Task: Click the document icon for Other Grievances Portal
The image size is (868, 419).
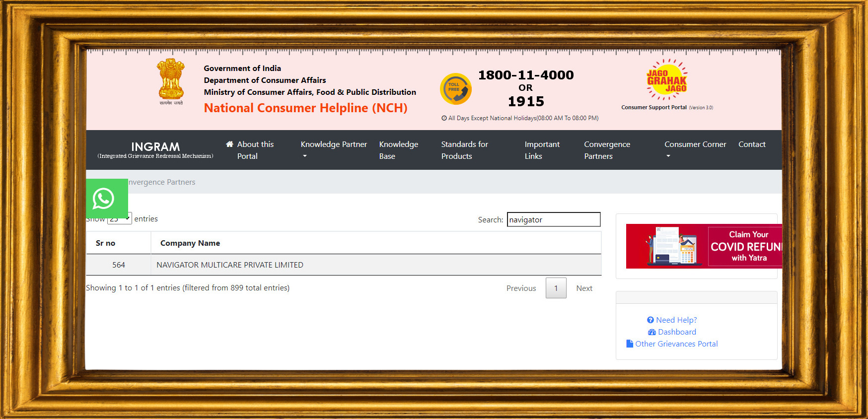Action: [630, 344]
